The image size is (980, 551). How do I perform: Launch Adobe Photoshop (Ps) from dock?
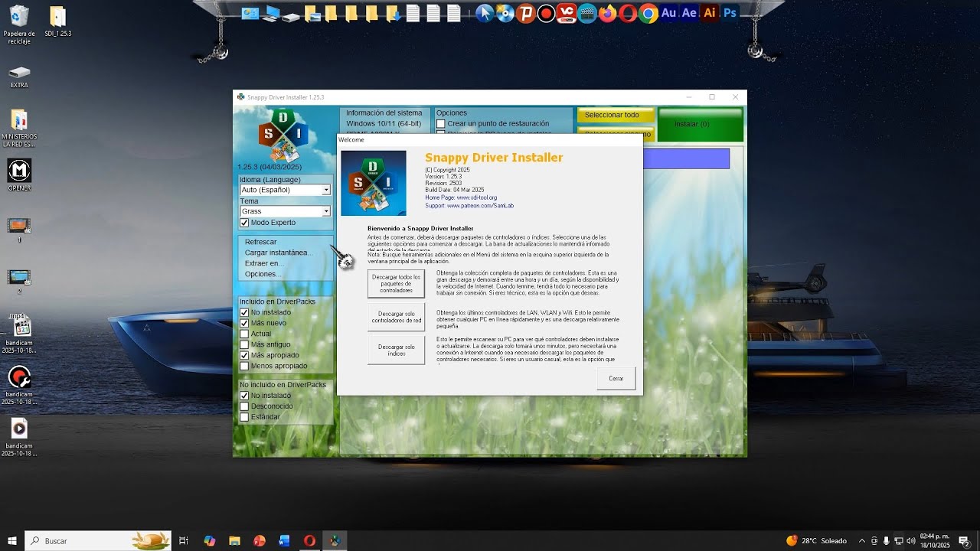pyautogui.click(x=730, y=13)
